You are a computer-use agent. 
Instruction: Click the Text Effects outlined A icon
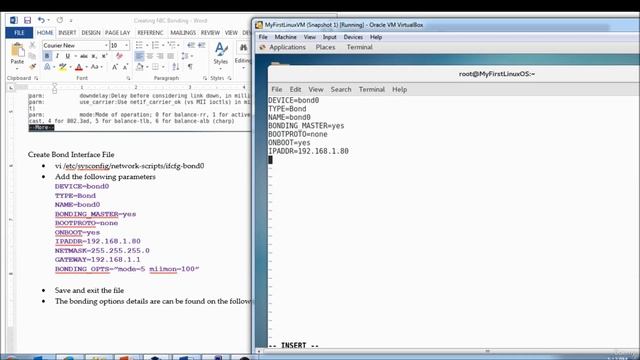click(47, 67)
